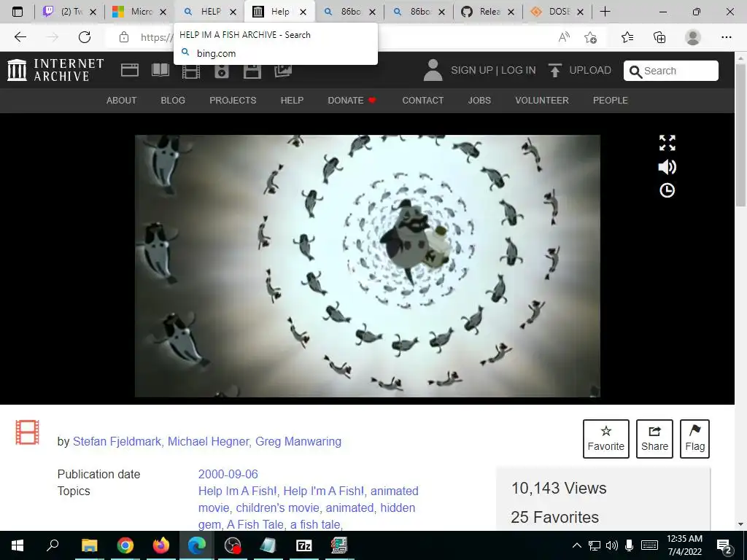Launch Firefox from the taskbar
747x560 pixels.
(161, 545)
